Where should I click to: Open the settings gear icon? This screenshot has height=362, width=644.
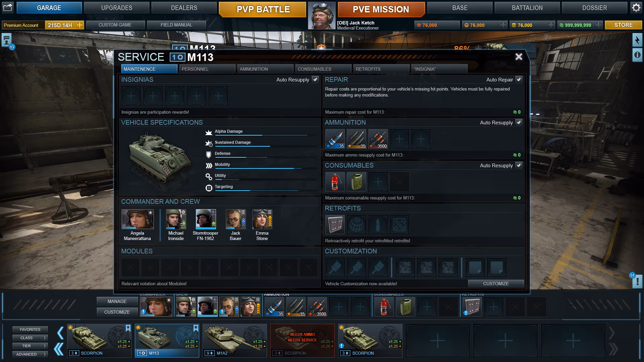click(636, 8)
